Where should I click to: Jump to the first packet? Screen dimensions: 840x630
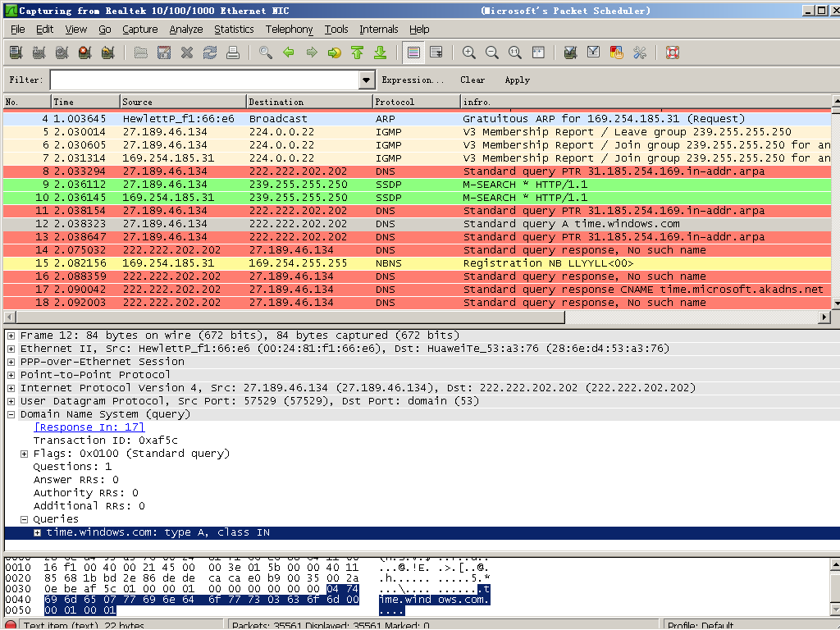[358, 52]
